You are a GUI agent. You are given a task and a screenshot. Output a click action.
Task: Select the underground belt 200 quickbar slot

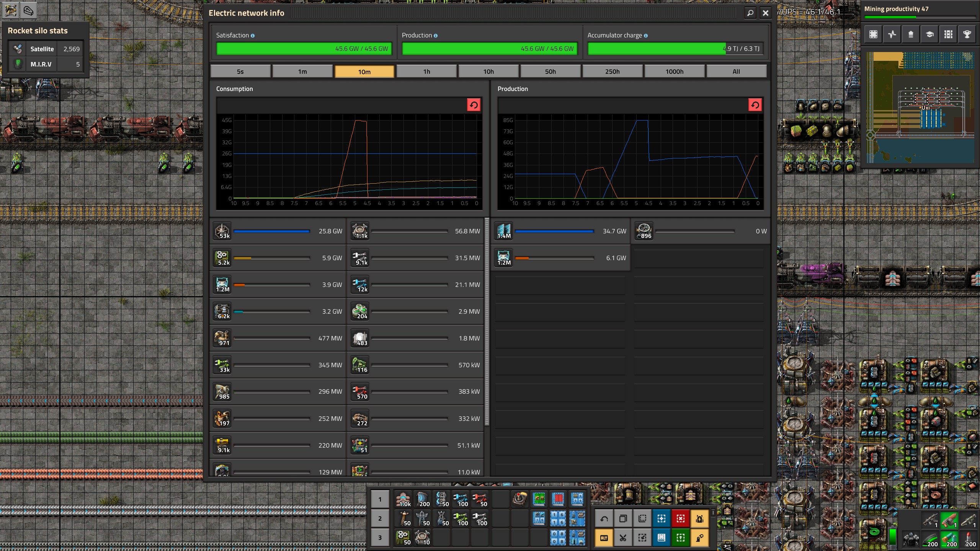tap(423, 499)
